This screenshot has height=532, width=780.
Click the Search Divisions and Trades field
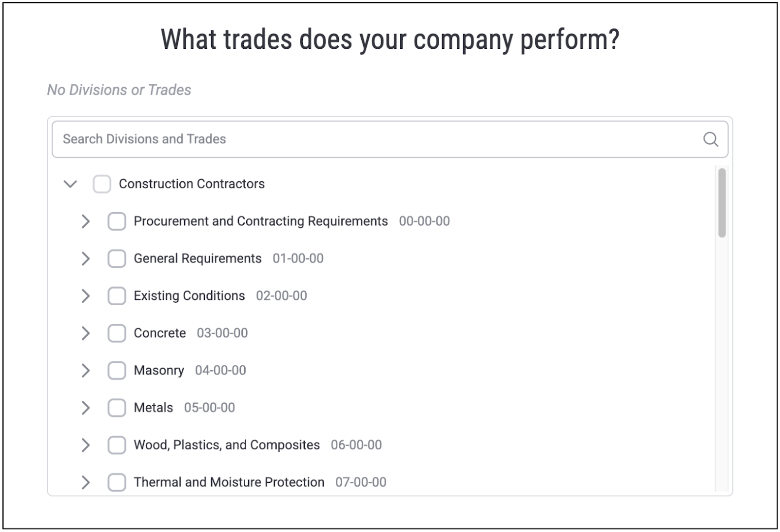(x=390, y=139)
